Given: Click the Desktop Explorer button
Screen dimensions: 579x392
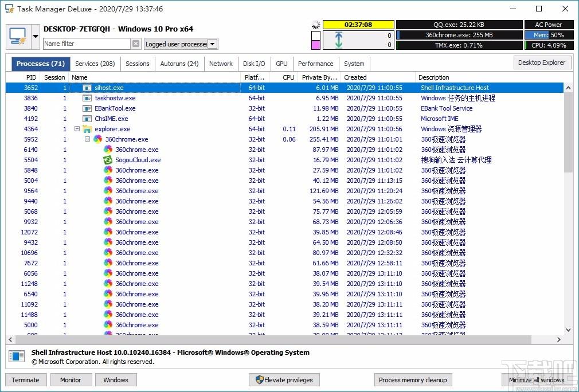Looking at the screenshot, I should pyautogui.click(x=542, y=62).
